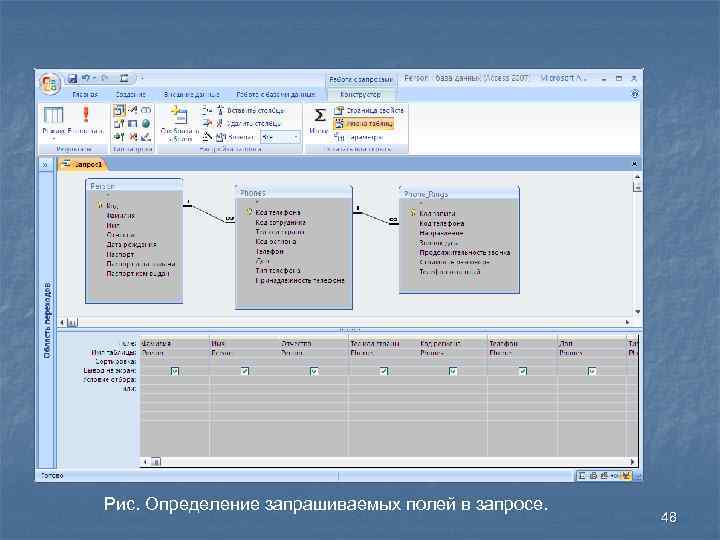Expand the navigation pane with chevrons
Image resolution: width=720 pixels, height=540 pixels.
point(45,164)
